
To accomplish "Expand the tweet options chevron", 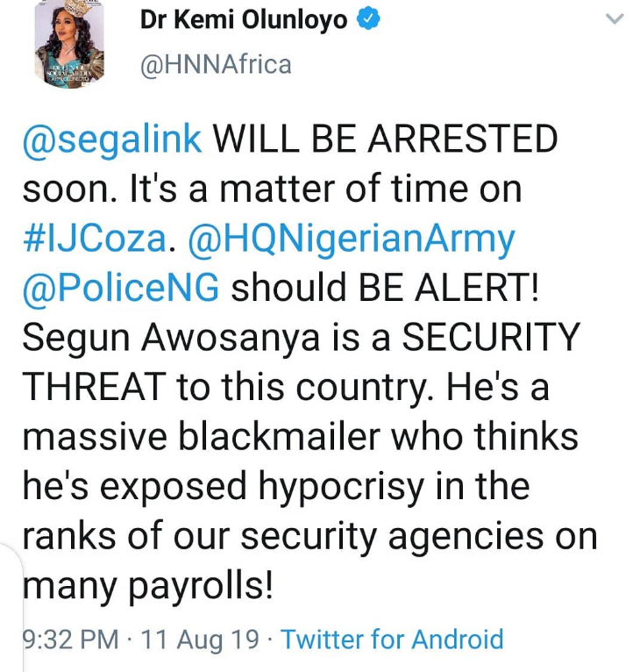I will (x=615, y=19).
